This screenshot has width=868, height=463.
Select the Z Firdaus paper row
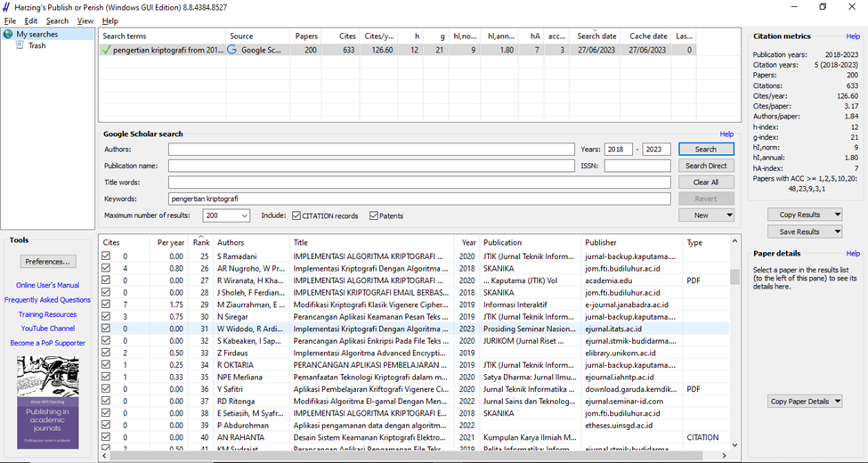[415, 353]
